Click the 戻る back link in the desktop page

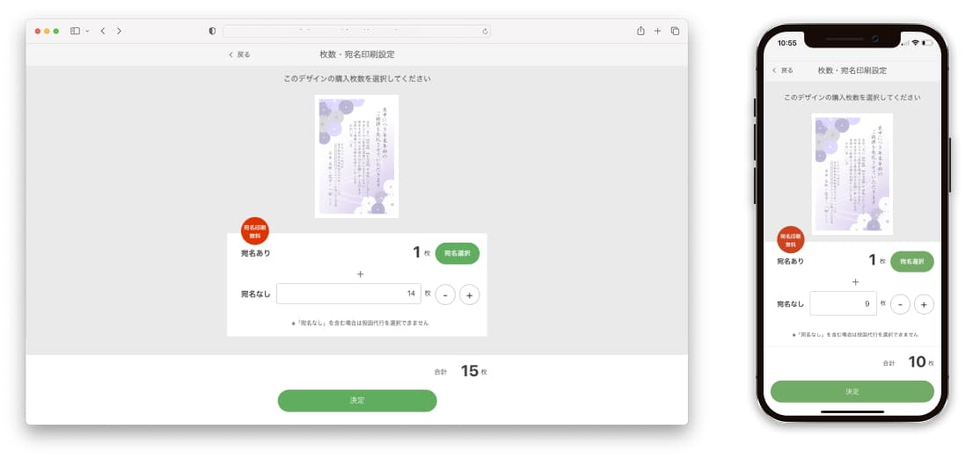[x=239, y=55]
